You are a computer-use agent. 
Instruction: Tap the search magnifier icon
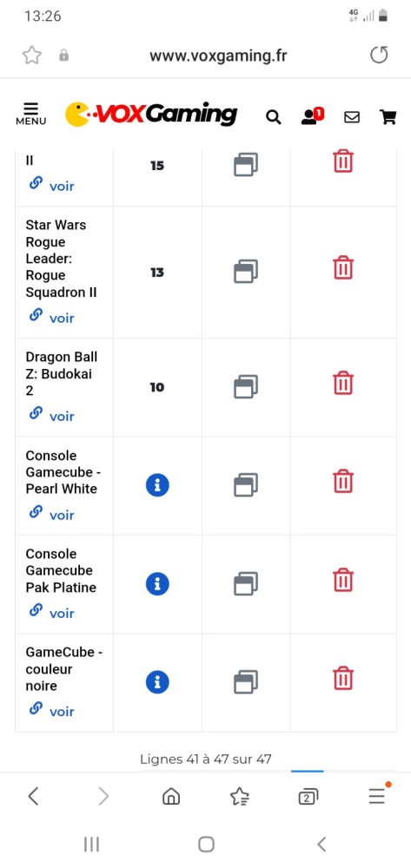coord(274,117)
